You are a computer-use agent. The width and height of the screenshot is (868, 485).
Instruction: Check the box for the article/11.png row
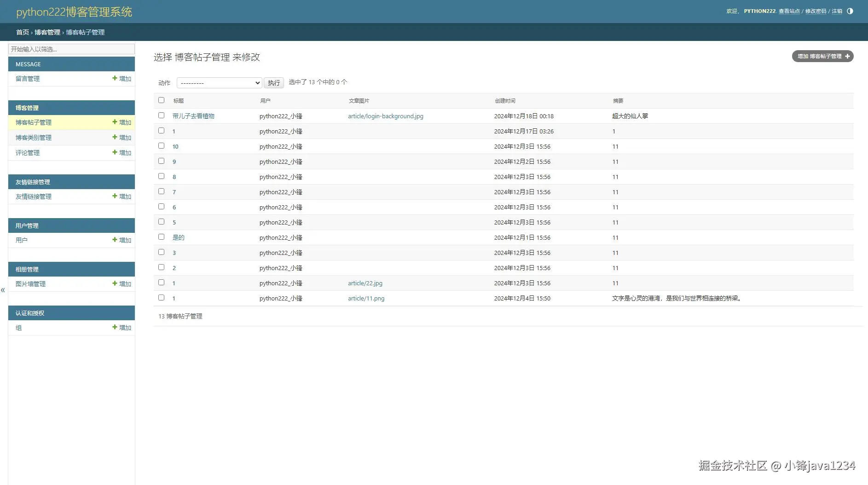(161, 298)
